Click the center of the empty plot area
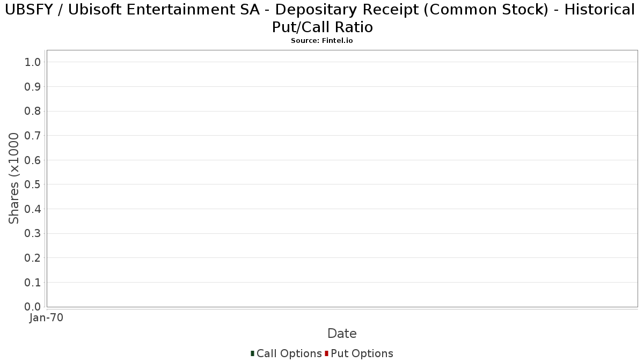The height and width of the screenshot is (362, 644). pyautogui.click(x=342, y=179)
